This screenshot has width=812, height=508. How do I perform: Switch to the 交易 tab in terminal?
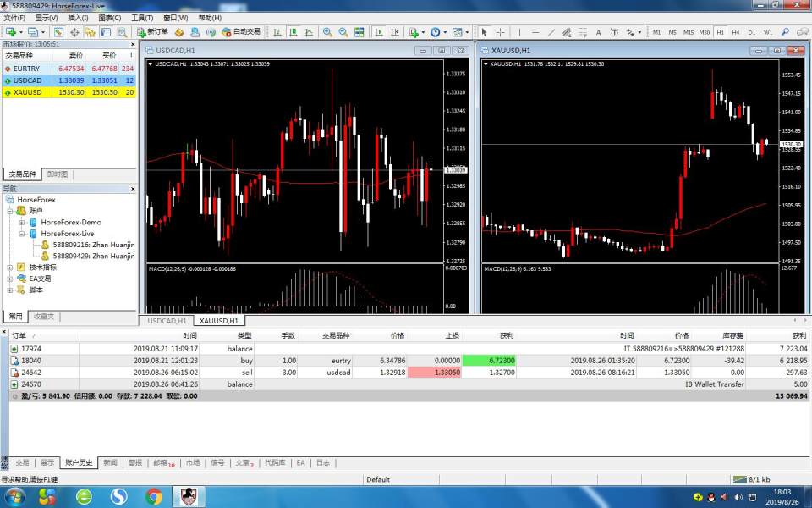22,463
